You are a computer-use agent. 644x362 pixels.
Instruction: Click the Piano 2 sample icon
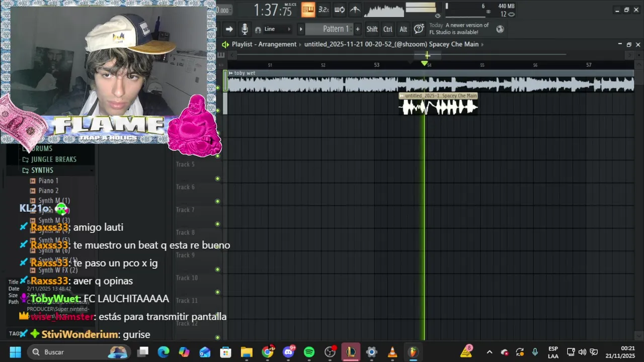click(33, 191)
